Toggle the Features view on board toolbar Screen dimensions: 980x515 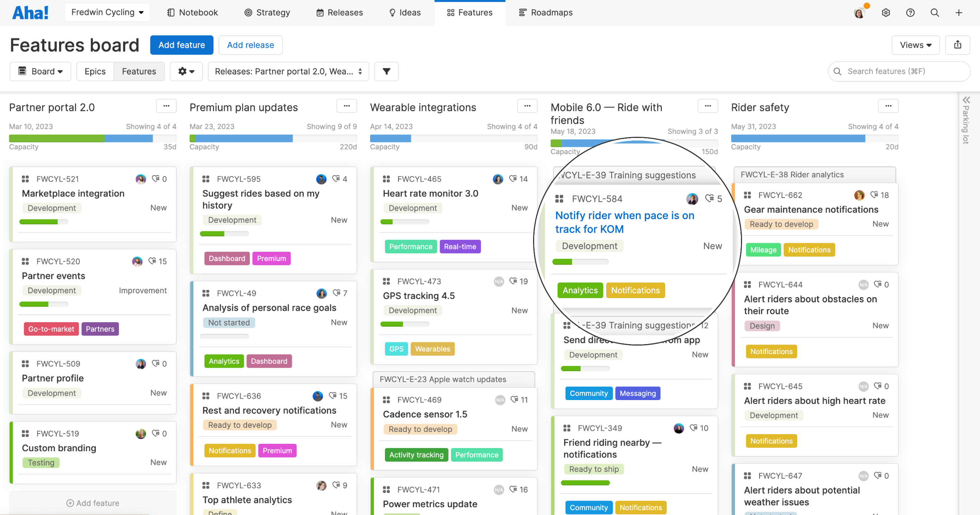click(139, 71)
